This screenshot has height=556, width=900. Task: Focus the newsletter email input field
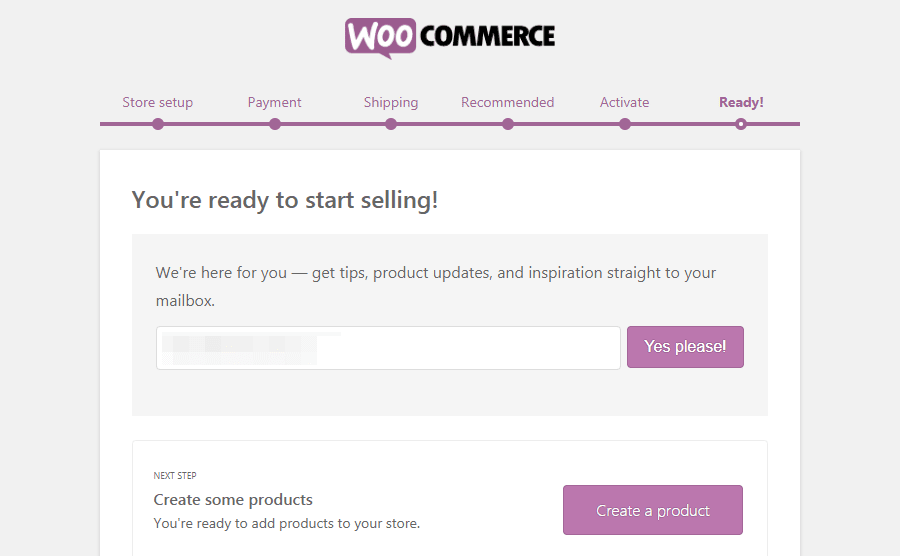tap(388, 348)
